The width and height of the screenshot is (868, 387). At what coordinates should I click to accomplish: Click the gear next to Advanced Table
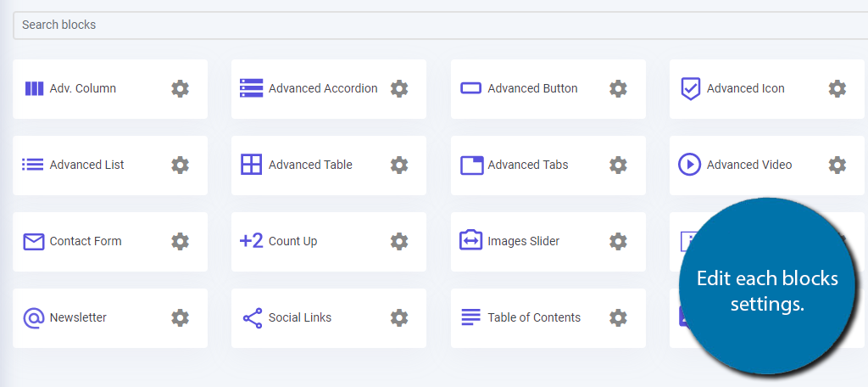click(399, 165)
